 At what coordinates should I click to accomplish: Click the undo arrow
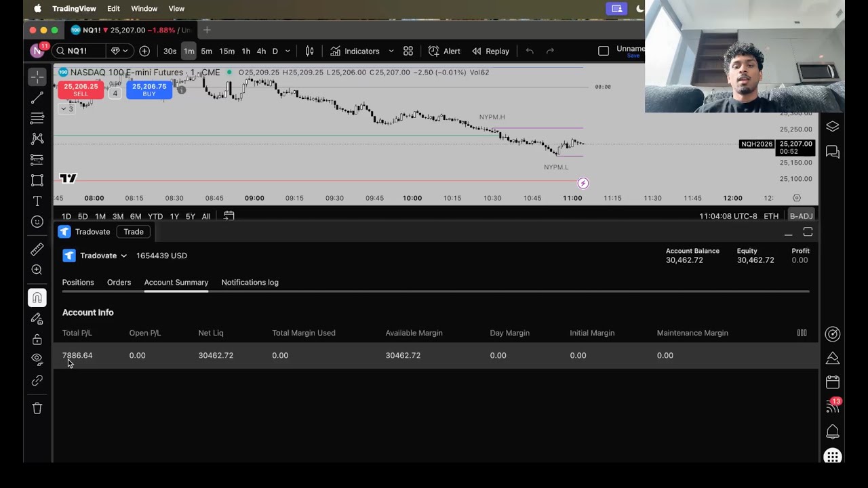[530, 51]
